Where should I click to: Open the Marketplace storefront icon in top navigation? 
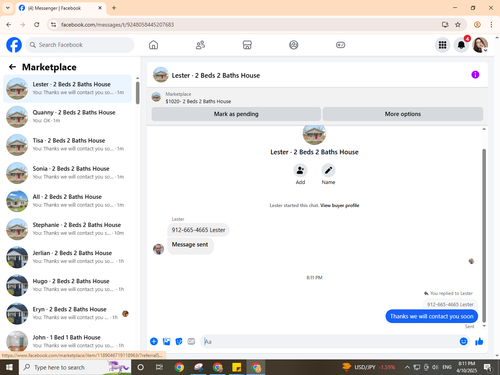coord(247,45)
